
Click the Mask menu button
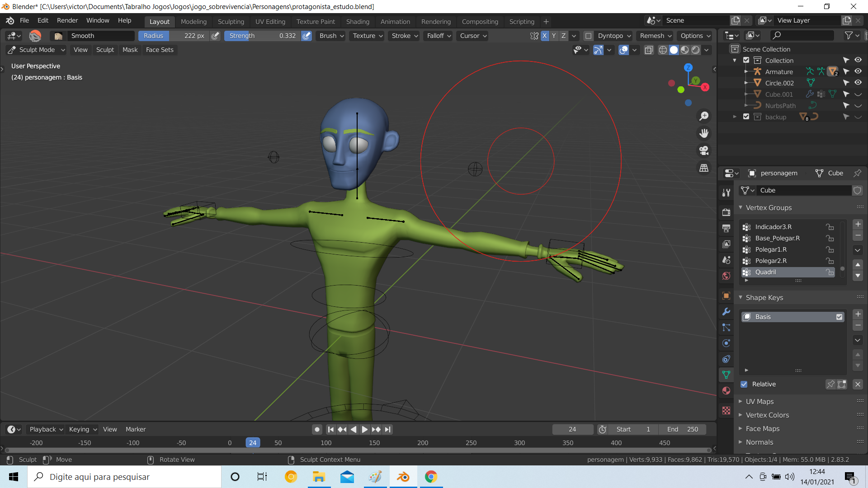pyautogui.click(x=130, y=50)
